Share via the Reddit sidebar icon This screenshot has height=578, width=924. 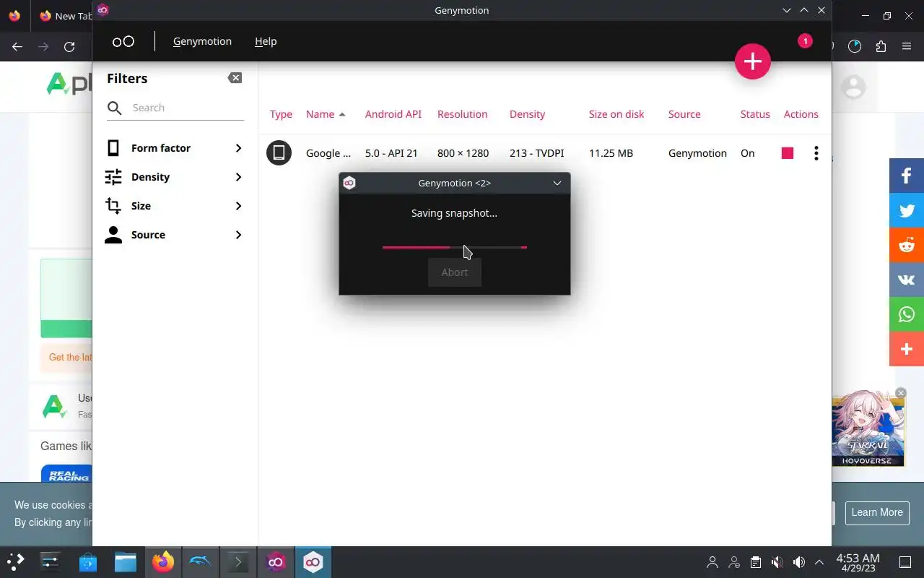[x=907, y=245]
